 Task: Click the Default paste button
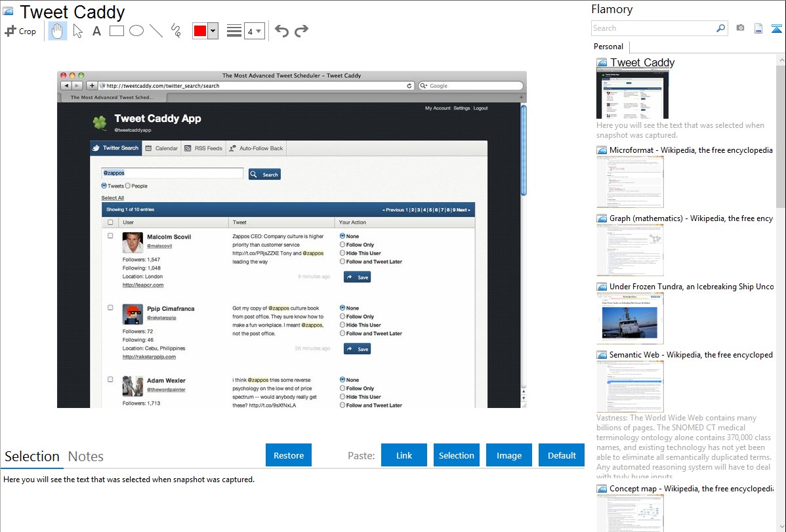coord(562,455)
